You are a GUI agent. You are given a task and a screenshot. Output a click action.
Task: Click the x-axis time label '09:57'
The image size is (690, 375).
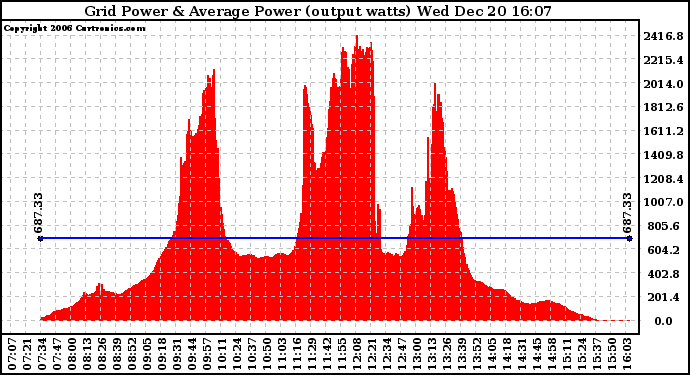207,354
